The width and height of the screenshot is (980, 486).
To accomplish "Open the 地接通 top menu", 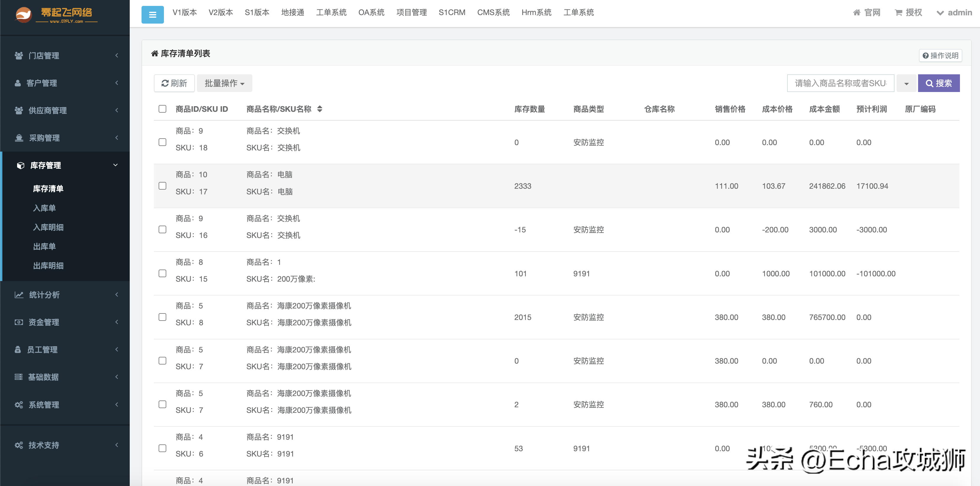I will coord(292,13).
